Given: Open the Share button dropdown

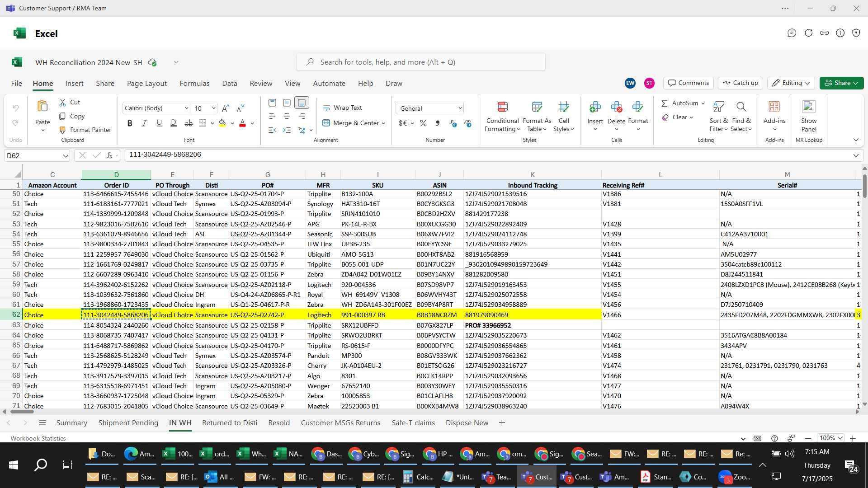Looking at the screenshot, I should tap(841, 83).
